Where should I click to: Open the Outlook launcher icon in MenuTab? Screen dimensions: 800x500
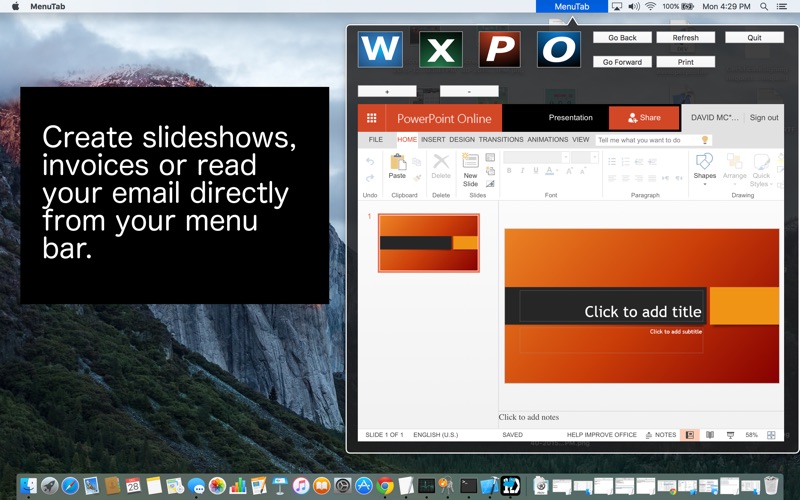559,49
